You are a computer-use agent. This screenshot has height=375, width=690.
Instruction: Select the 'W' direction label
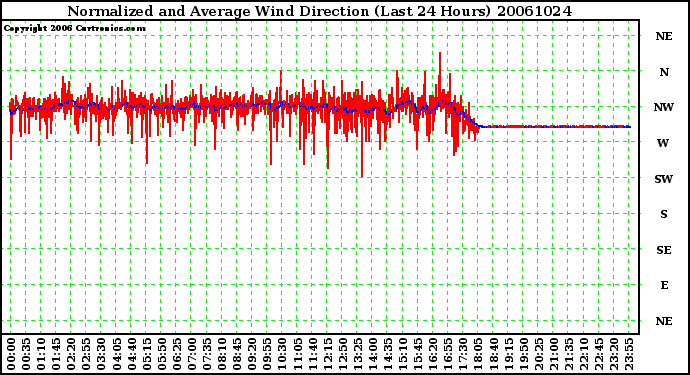[663, 143]
